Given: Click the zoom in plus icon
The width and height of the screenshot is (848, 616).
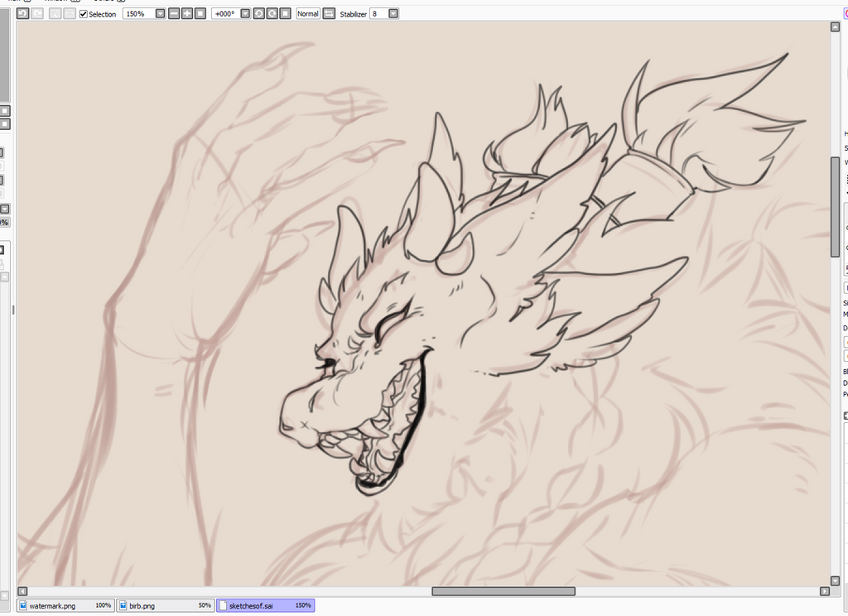Looking at the screenshot, I should 187,13.
